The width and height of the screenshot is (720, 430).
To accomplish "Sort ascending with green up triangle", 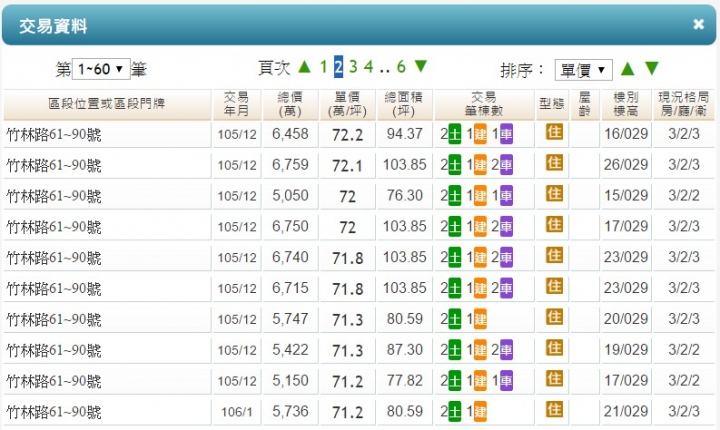I will click(628, 68).
